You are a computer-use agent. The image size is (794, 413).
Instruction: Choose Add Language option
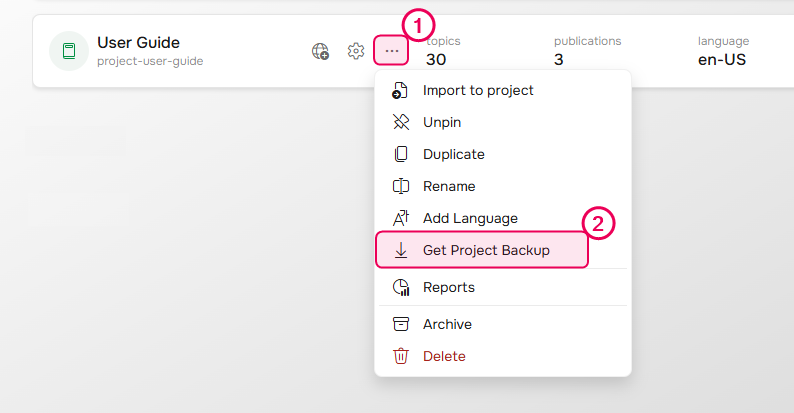click(x=502, y=218)
